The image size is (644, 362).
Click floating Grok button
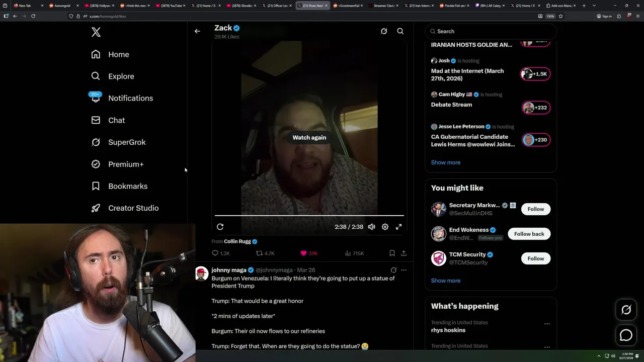[626, 310]
